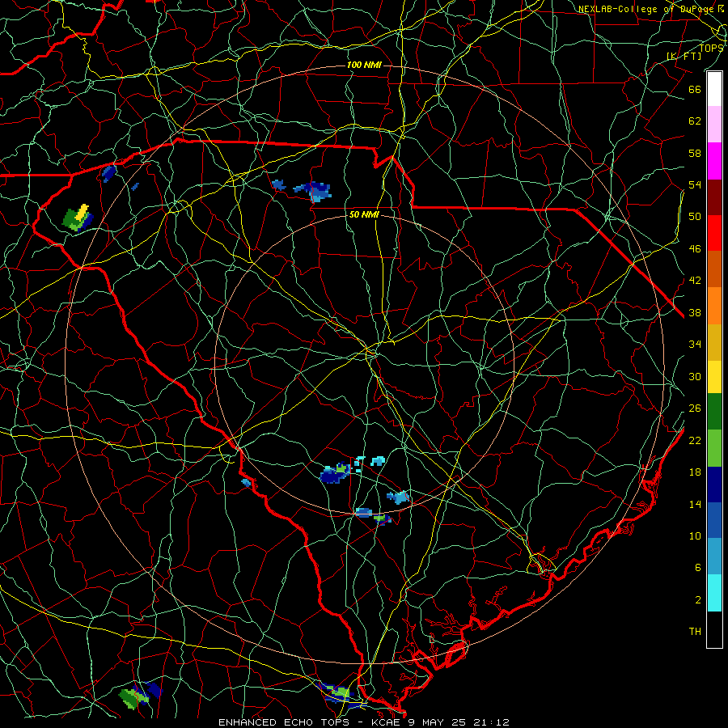This screenshot has width=728, height=728.
Task: Select the mustard-gold legend color block
Action: (714, 342)
